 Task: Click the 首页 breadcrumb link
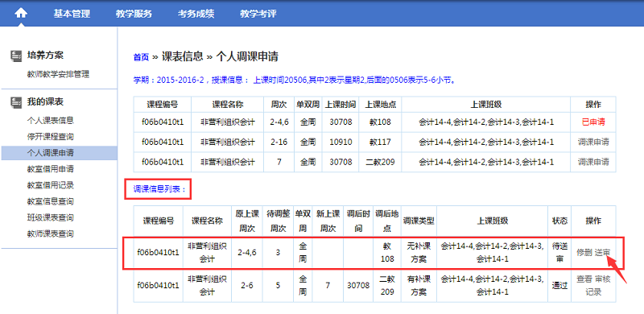[x=141, y=57]
